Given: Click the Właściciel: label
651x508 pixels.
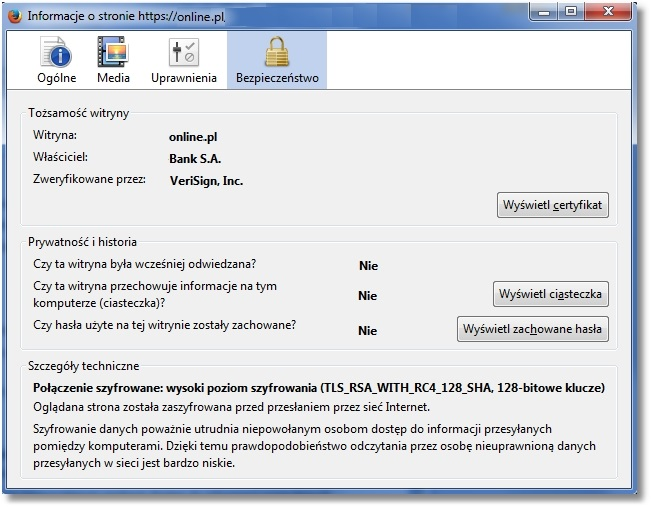Looking at the screenshot, I should [61, 157].
